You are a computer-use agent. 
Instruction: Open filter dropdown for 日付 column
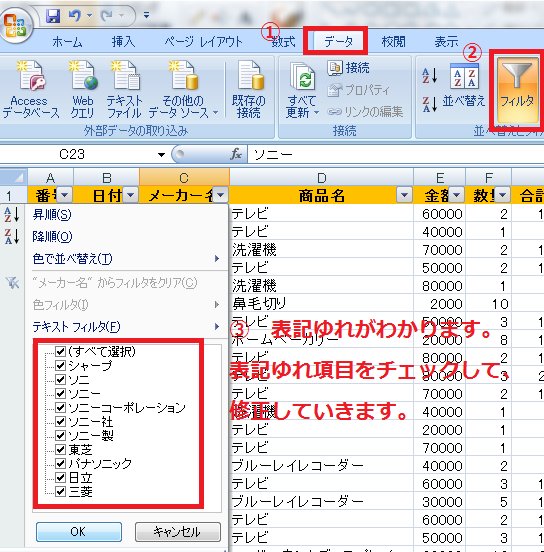131,195
